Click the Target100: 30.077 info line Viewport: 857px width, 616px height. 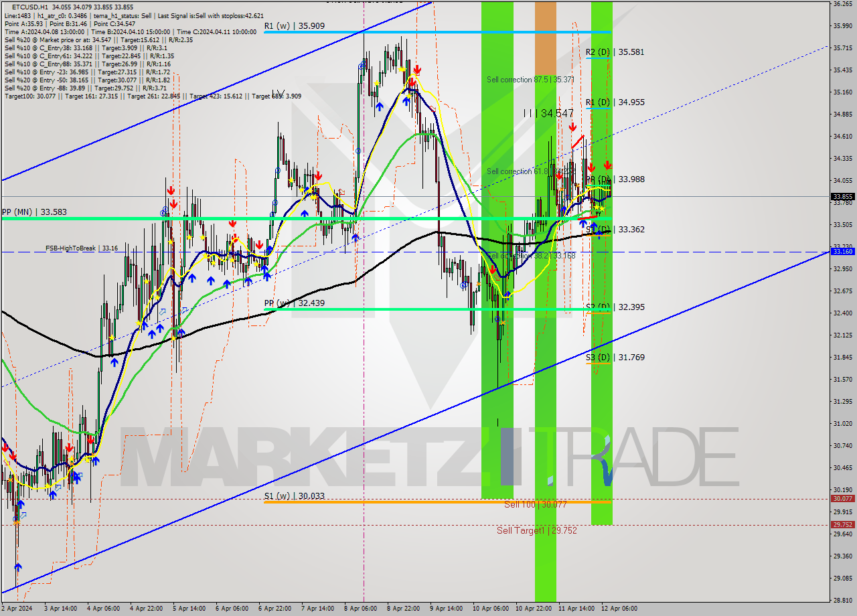[153, 96]
